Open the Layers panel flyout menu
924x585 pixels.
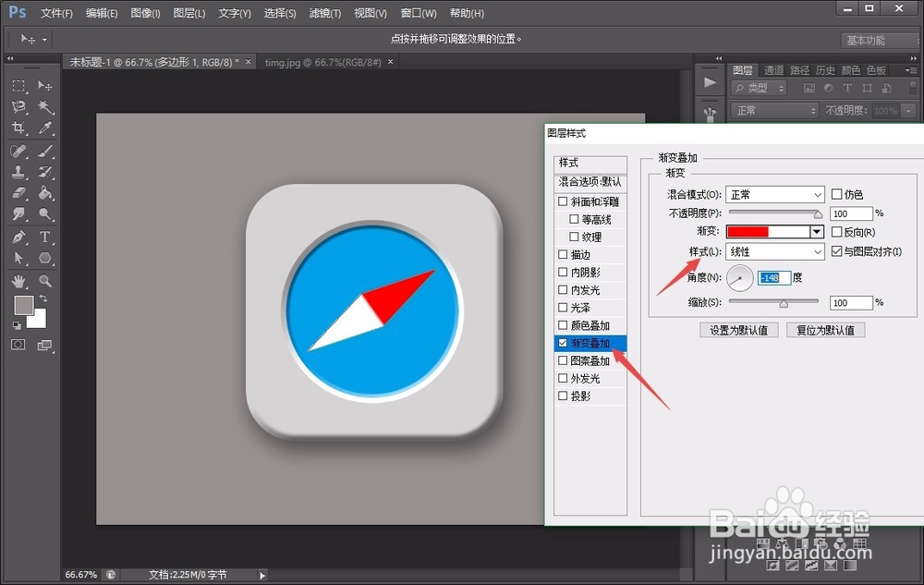tap(911, 70)
